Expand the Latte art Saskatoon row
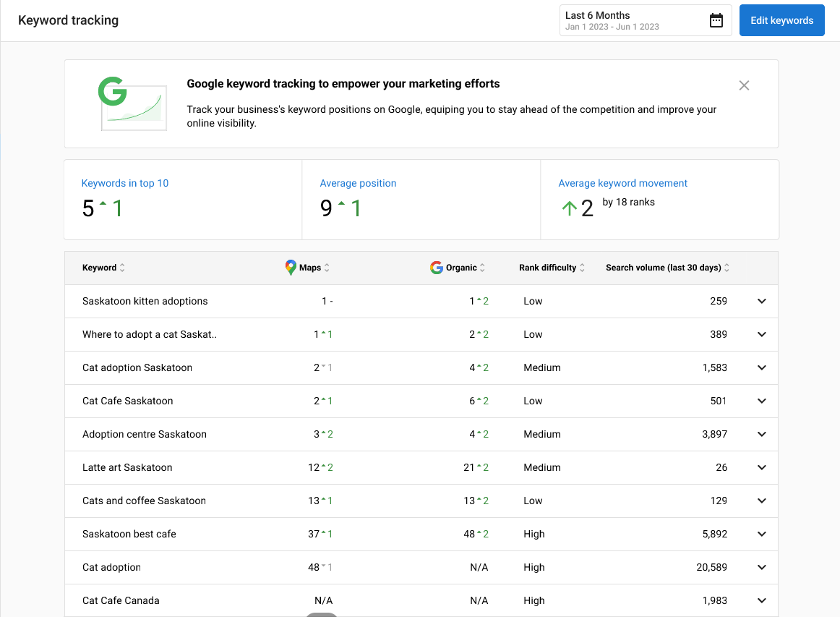Screen dimensions: 840x617 761,467
